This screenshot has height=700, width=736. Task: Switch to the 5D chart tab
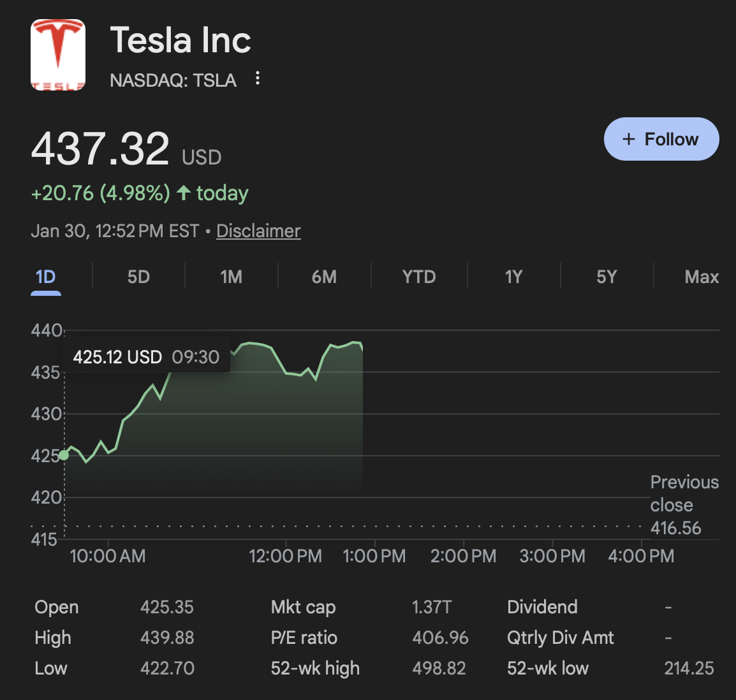pos(138,277)
